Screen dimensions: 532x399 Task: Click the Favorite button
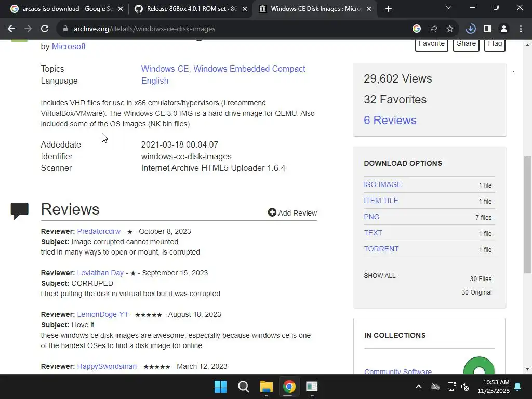point(432,44)
